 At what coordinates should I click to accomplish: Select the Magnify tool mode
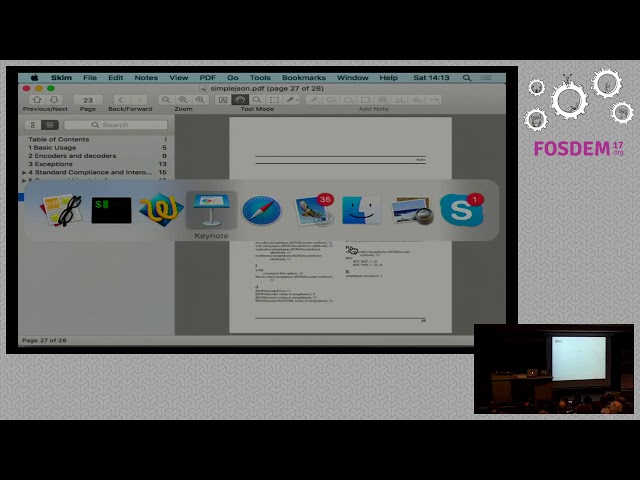(257, 100)
